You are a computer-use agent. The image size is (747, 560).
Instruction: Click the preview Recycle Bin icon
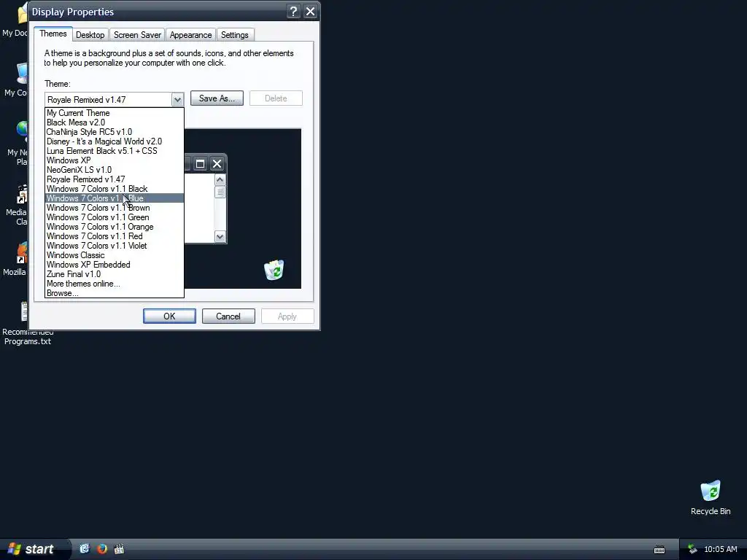(274, 270)
